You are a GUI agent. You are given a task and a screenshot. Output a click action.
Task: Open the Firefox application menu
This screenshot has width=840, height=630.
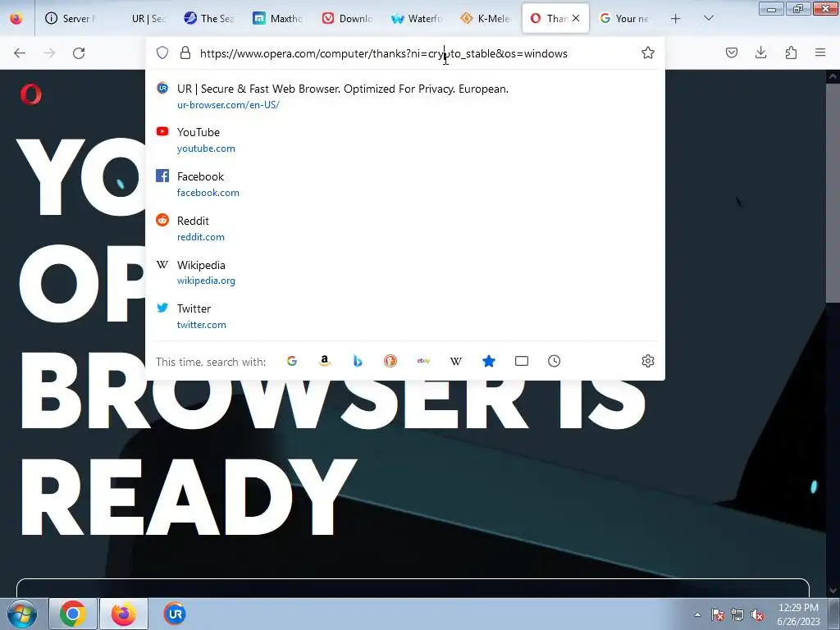(x=820, y=52)
